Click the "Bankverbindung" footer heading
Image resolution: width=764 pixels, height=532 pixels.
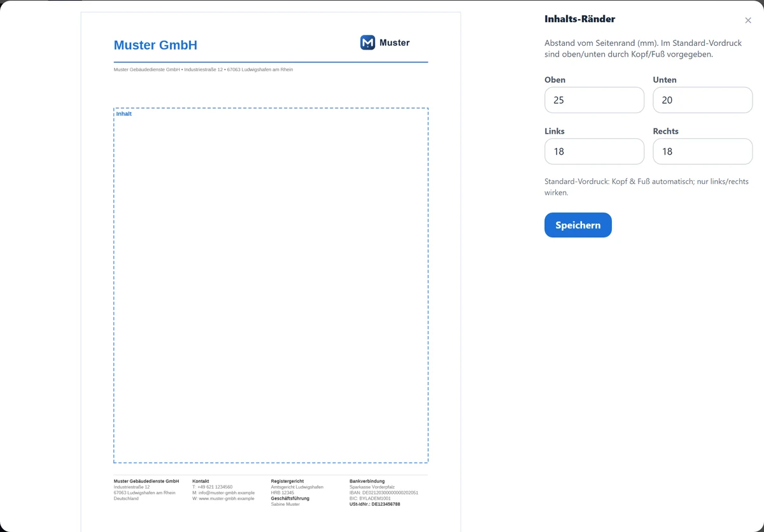click(x=367, y=481)
